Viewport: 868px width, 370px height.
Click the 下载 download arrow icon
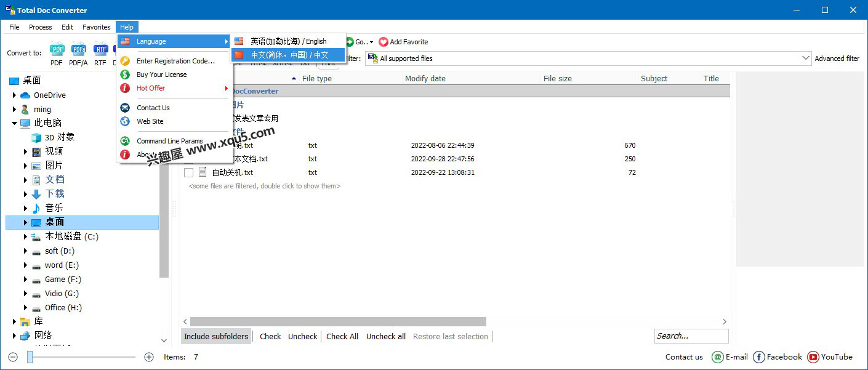click(36, 194)
